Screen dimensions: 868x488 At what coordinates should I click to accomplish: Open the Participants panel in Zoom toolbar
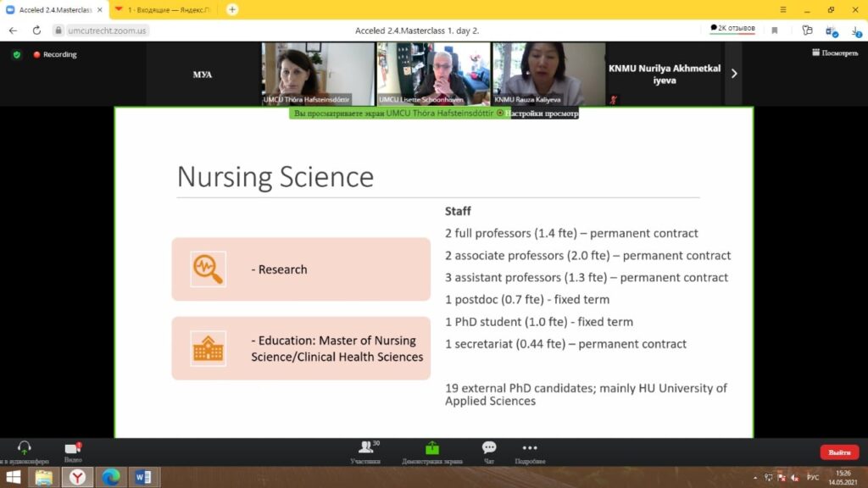[x=364, y=451]
